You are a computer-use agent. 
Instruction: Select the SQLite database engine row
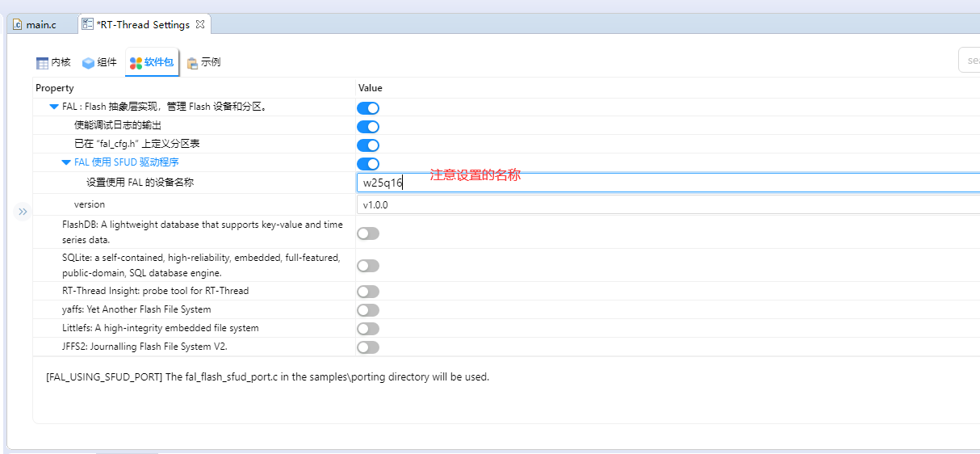[x=201, y=266]
